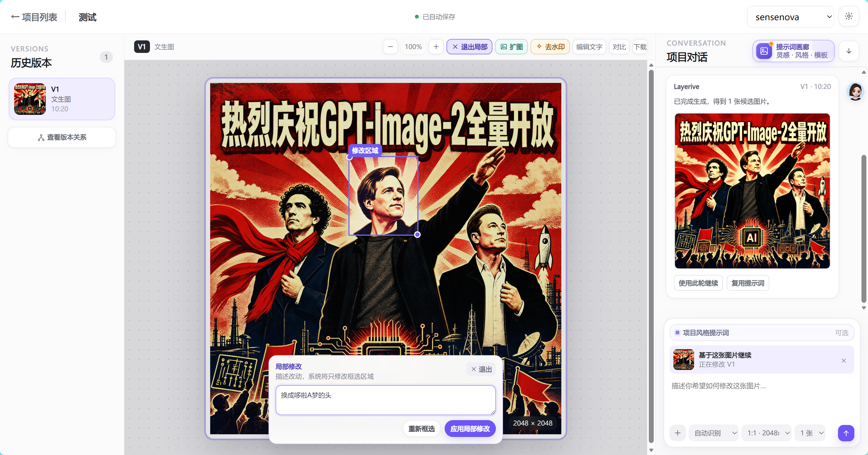The height and width of the screenshot is (455, 868).
Task: Open the sensenova model dropdown
Action: coord(790,17)
